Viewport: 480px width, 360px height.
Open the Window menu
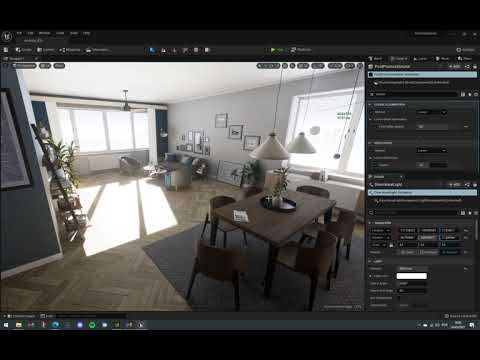[44, 33]
